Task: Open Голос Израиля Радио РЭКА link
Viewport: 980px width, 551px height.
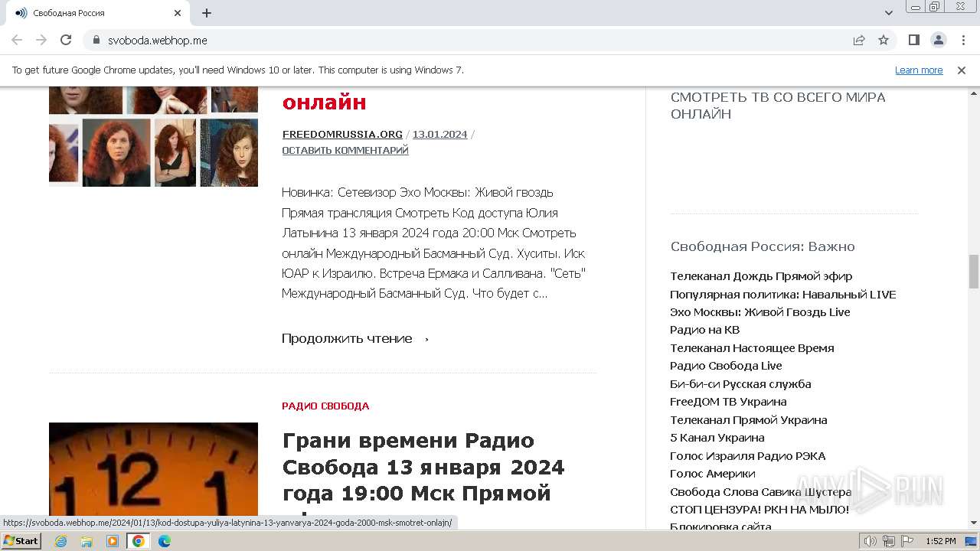Action: (747, 456)
